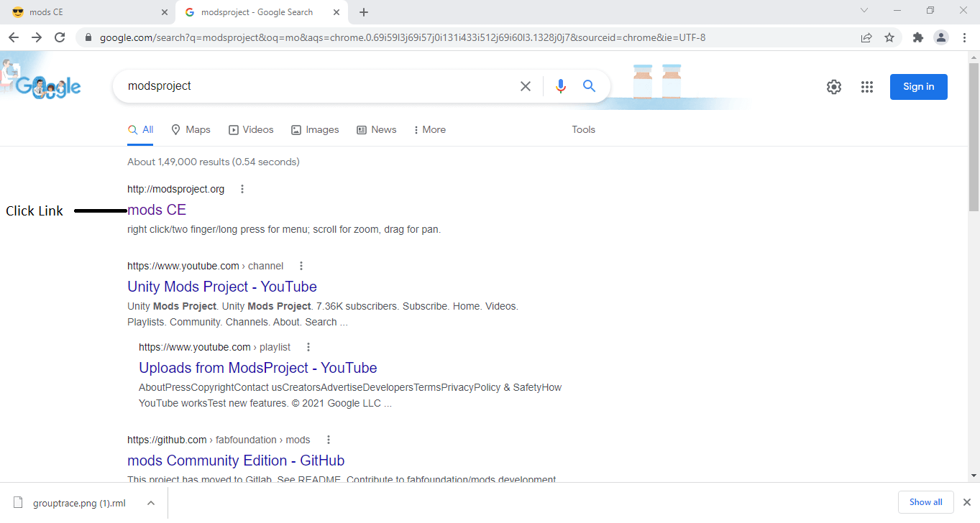The height and width of the screenshot is (523, 980).
Task: Open options for modsproject.org result
Action: pyautogui.click(x=242, y=189)
